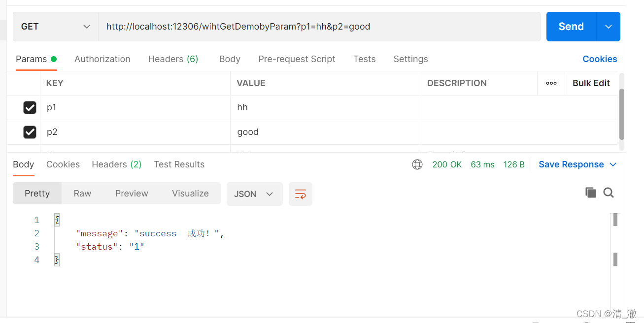Uncheck the p2 parameter
The height and width of the screenshot is (323, 644).
click(x=30, y=132)
